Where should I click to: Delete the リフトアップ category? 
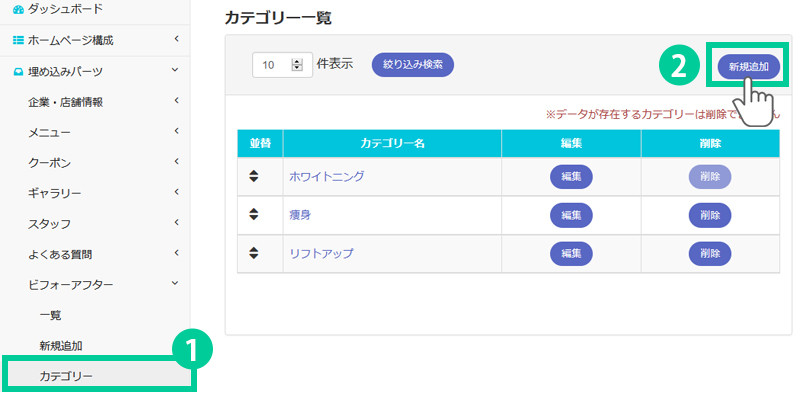710,253
